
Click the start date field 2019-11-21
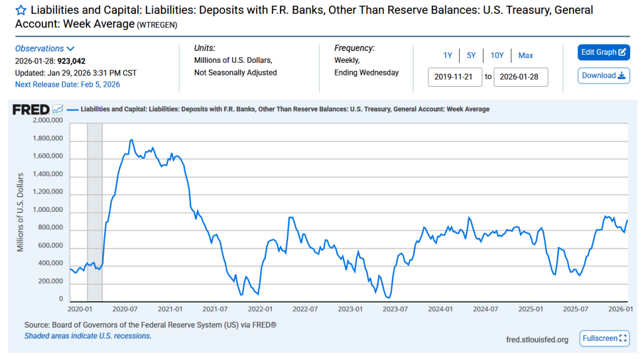[455, 77]
